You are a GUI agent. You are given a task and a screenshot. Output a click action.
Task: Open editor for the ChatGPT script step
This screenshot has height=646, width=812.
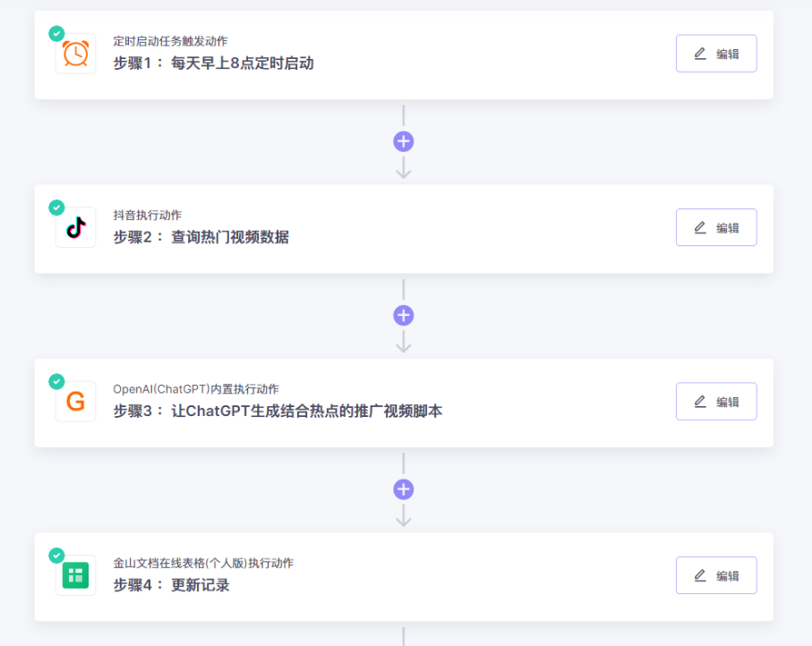(716, 402)
